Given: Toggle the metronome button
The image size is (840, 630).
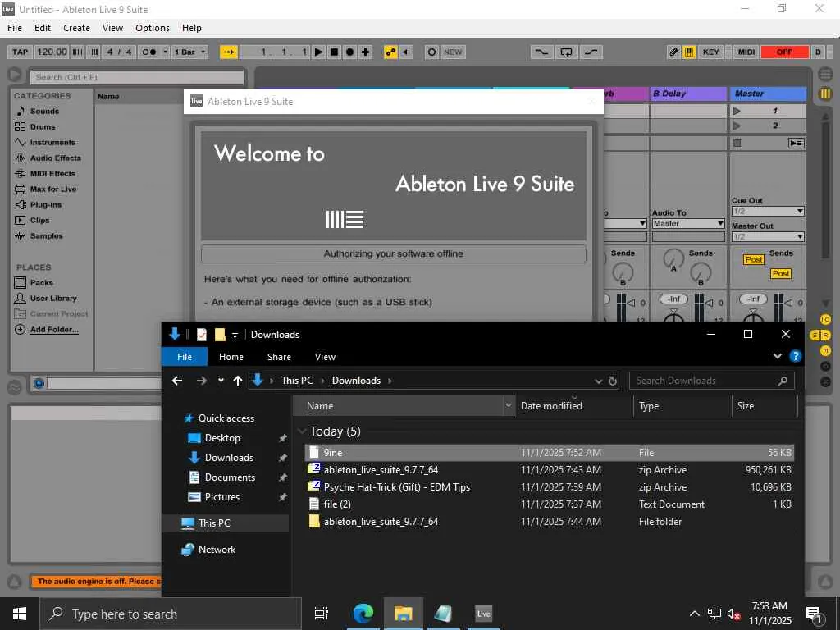Looking at the screenshot, I should click(148, 52).
